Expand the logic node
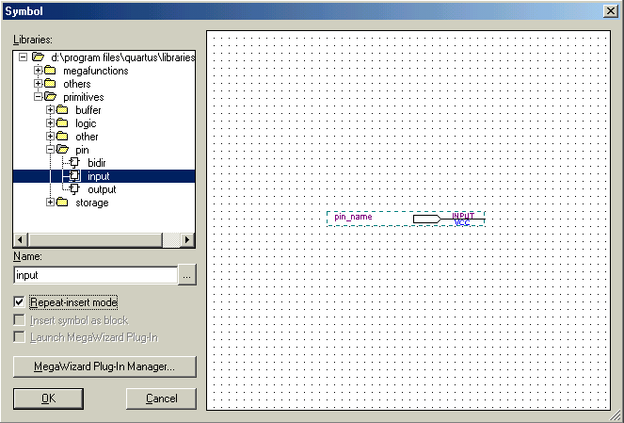The image size is (624, 423). tap(50, 123)
